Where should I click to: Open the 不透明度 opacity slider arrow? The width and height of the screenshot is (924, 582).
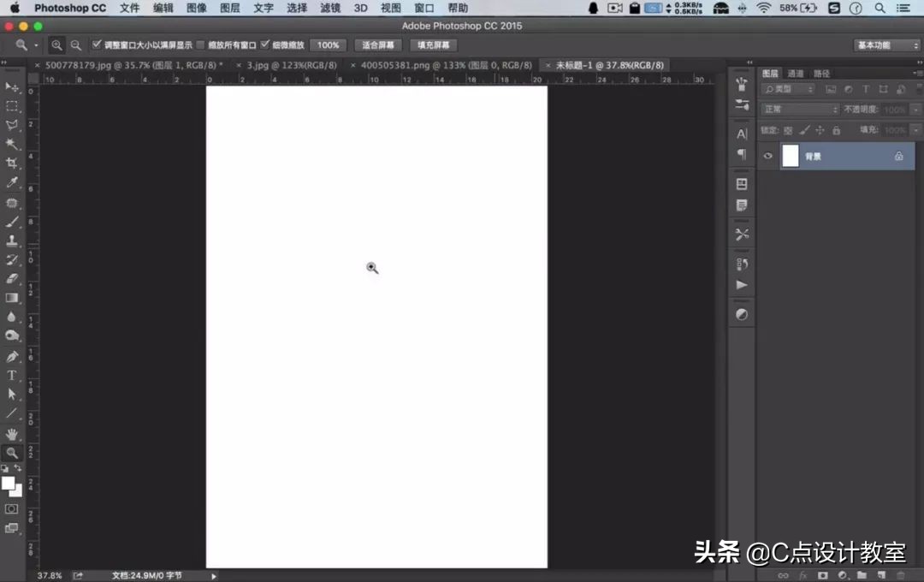(x=915, y=110)
